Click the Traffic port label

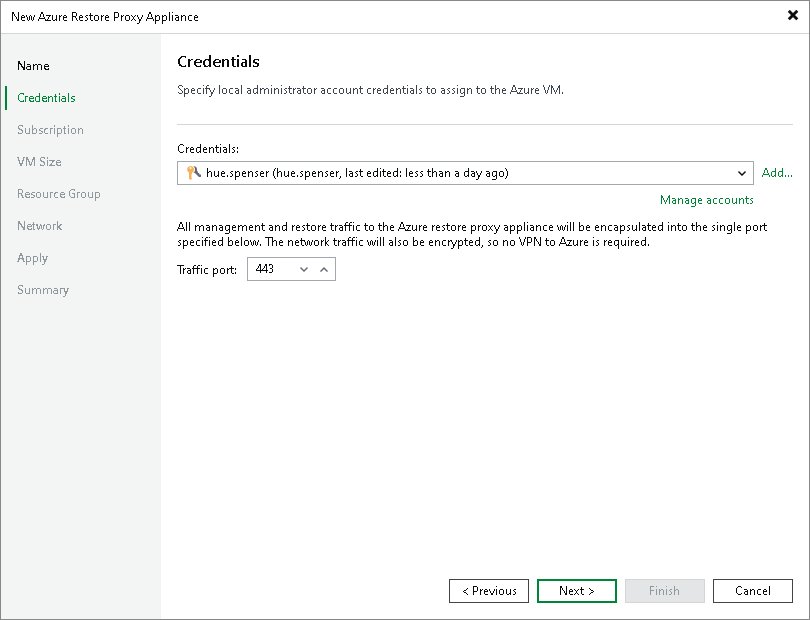click(x=207, y=270)
